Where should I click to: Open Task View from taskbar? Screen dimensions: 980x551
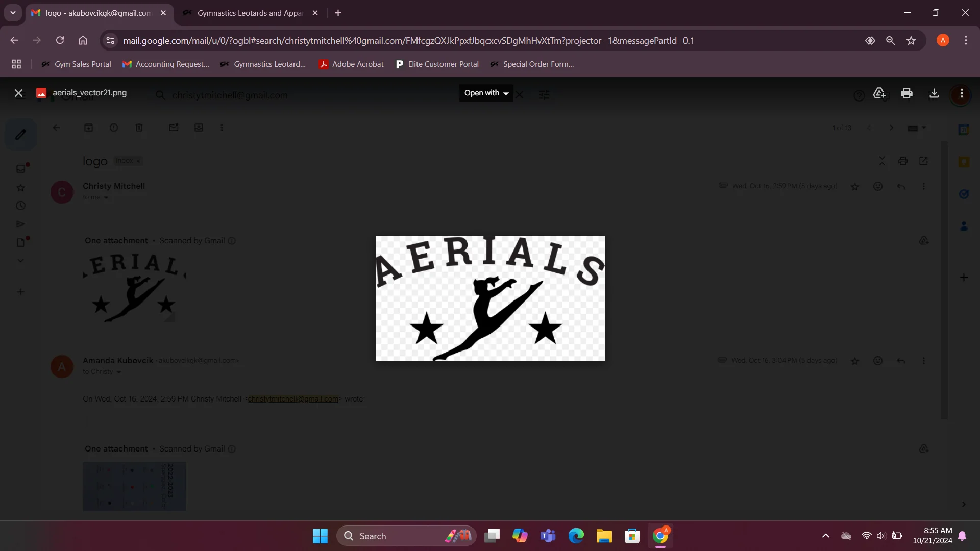click(x=492, y=536)
